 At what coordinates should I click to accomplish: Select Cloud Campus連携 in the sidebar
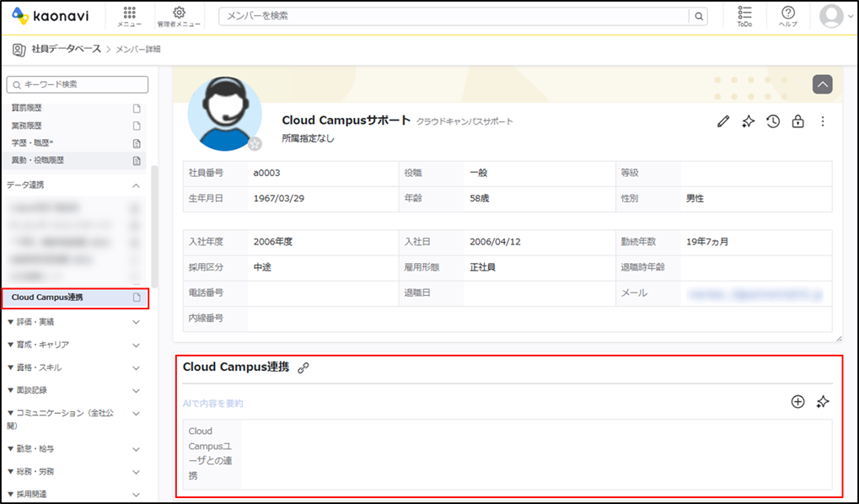coord(76,298)
